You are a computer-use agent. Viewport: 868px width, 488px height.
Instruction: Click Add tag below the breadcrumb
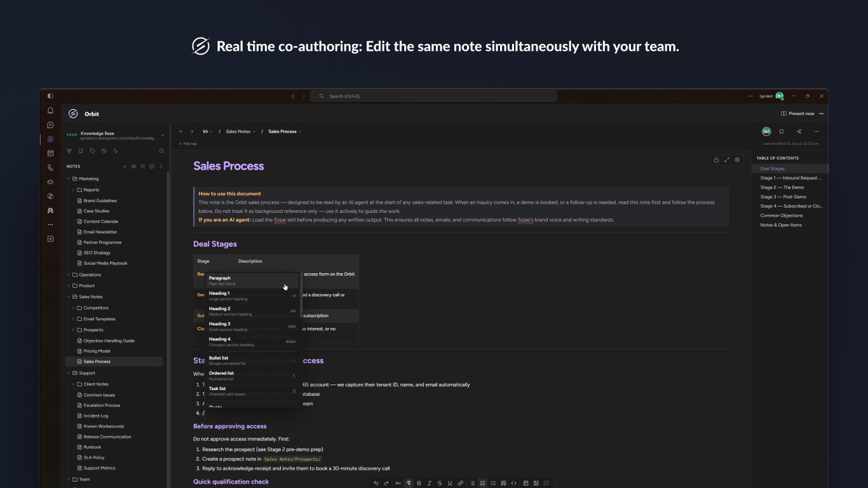[x=187, y=144]
